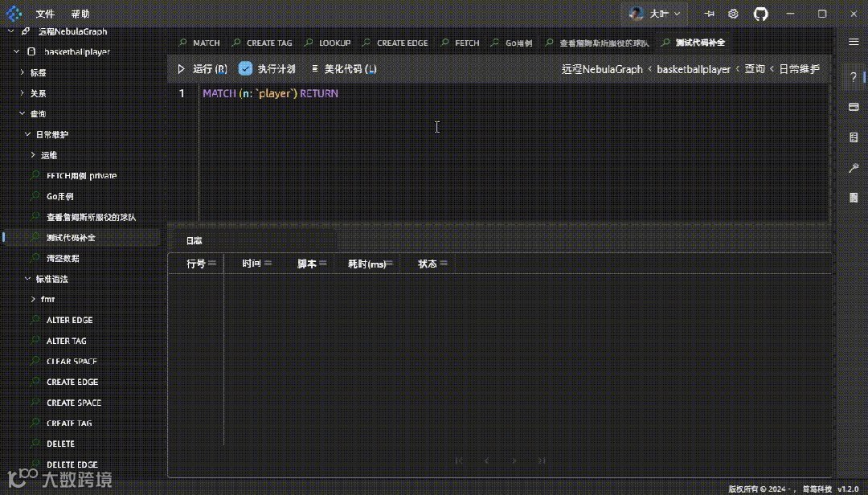Image resolution: width=868 pixels, height=495 pixels.
Task: Collapse the 查询 tree node
Action: click(x=22, y=113)
